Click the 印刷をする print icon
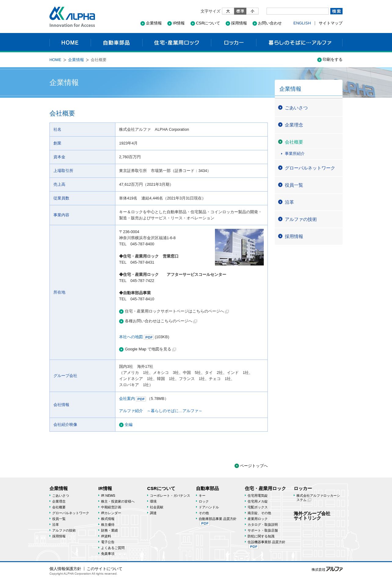Viewport: 392px width, 578px height. point(319,60)
